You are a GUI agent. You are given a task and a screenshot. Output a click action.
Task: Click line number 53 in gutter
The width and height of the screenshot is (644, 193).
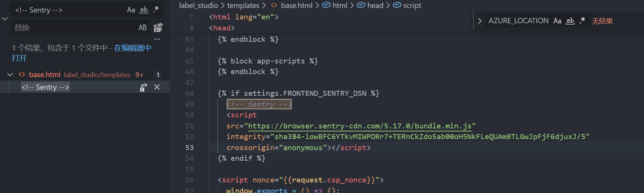pos(189,148)
